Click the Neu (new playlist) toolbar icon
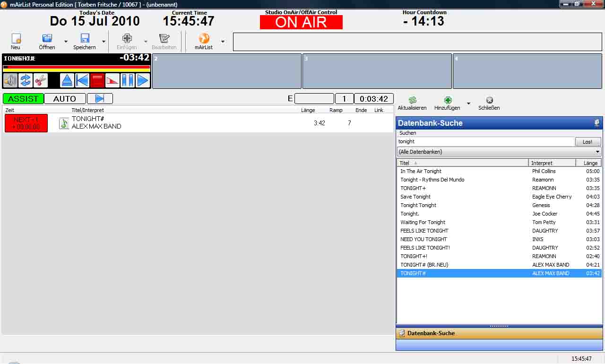605x364 pixels. [x=16, y=38]
